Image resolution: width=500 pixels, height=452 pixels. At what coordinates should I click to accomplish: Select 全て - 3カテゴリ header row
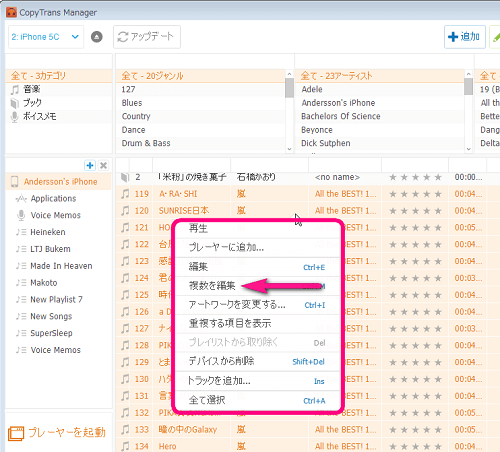(59, 76)
